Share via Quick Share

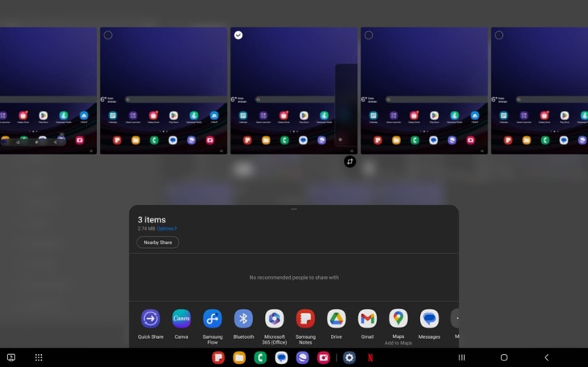150,319
